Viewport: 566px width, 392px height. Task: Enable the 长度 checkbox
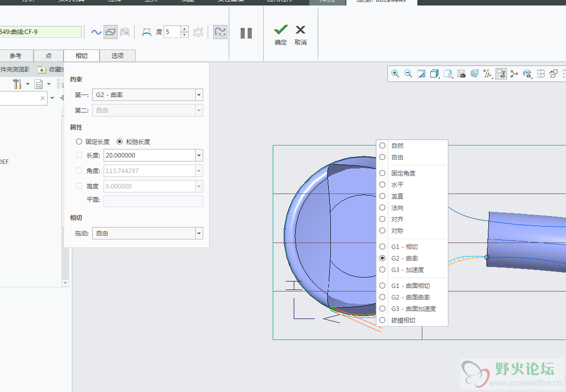[x=79, y=155]
